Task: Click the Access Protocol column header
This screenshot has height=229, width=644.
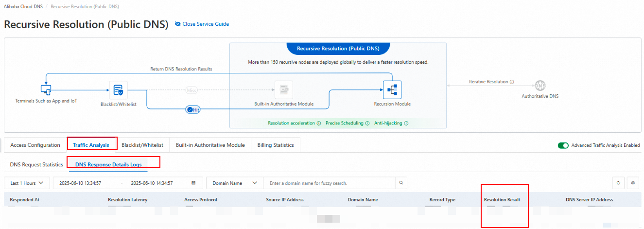Action: (201, 200)
